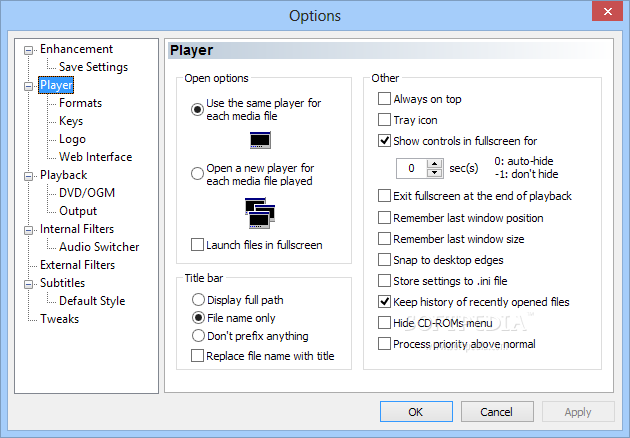Close the Options dialog
This screenshot has width=630, height=438.
tap(608, 11)
